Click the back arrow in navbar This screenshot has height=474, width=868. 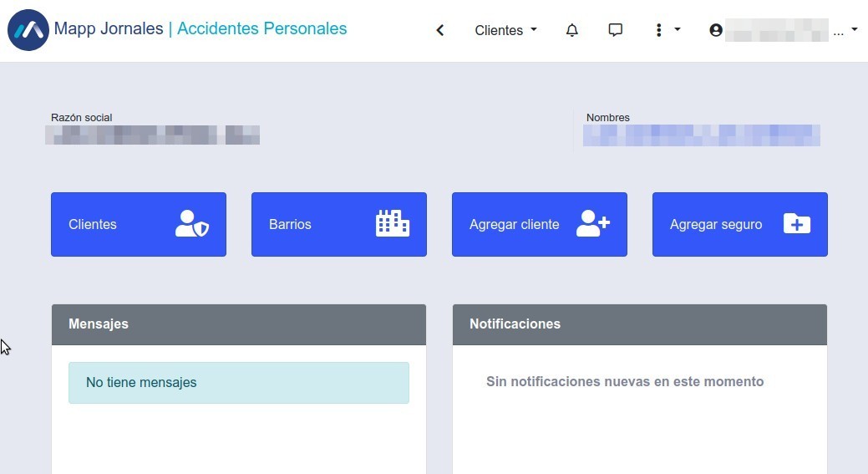pos(440,30)
